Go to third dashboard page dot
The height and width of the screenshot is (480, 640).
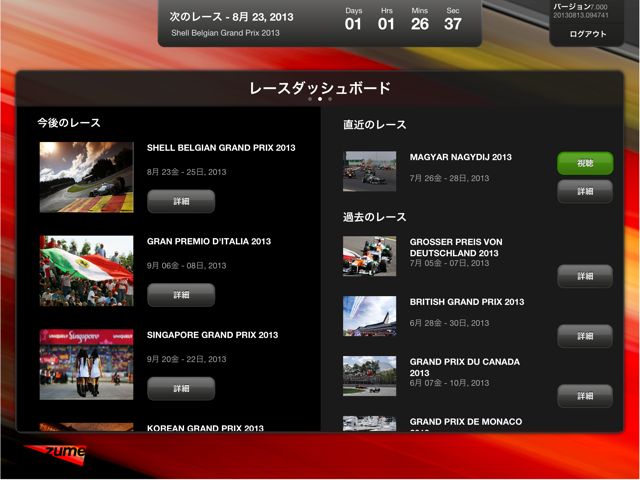click(x=330, y=99)
